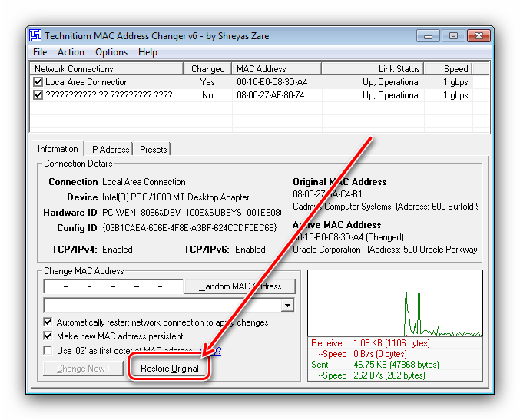Click the device name Intel(R) PRO/1000 MT Desktop Adapter
The width and height of the screenshot is (520, 420).
click(x=175, y=197)
